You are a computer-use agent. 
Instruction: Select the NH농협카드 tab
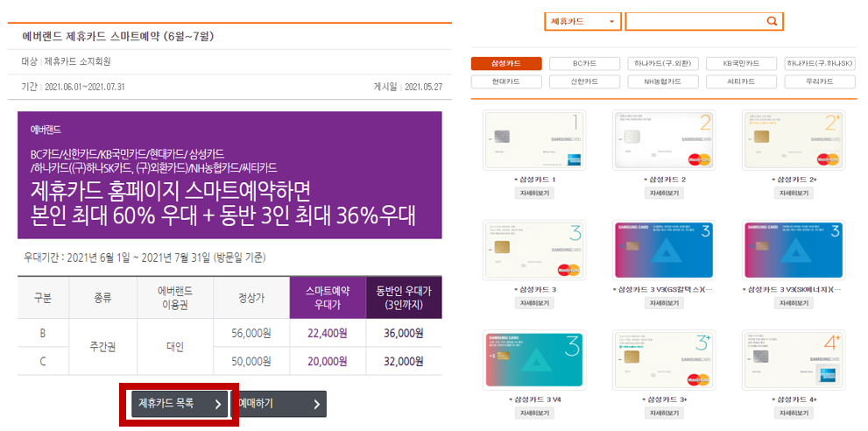(663, 81)
